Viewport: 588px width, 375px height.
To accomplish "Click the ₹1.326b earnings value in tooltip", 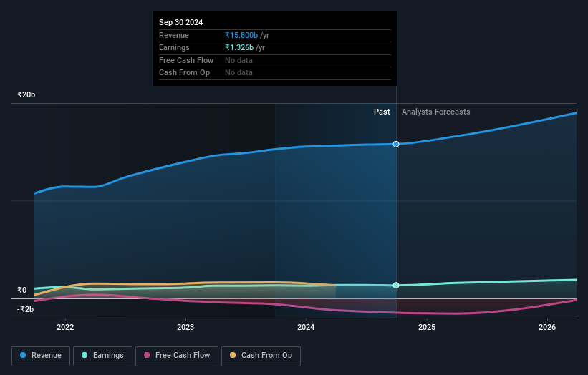I will pos(239,47).
